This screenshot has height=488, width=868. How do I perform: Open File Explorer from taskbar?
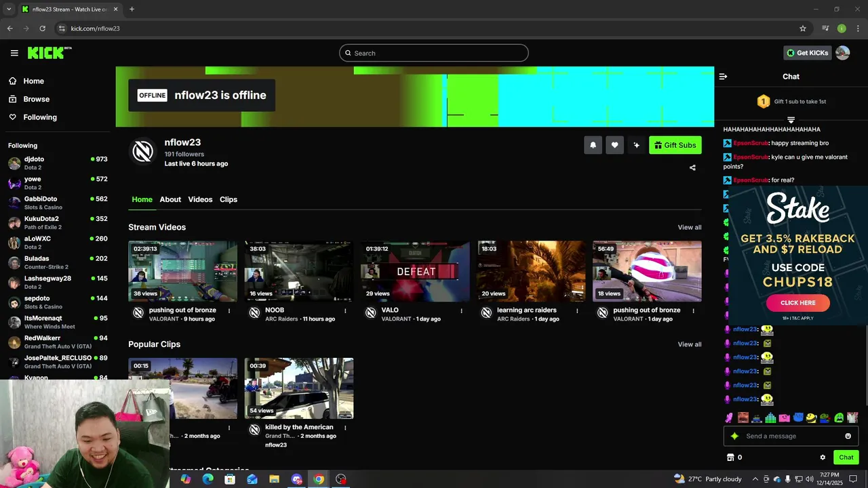tap(274, 479)
